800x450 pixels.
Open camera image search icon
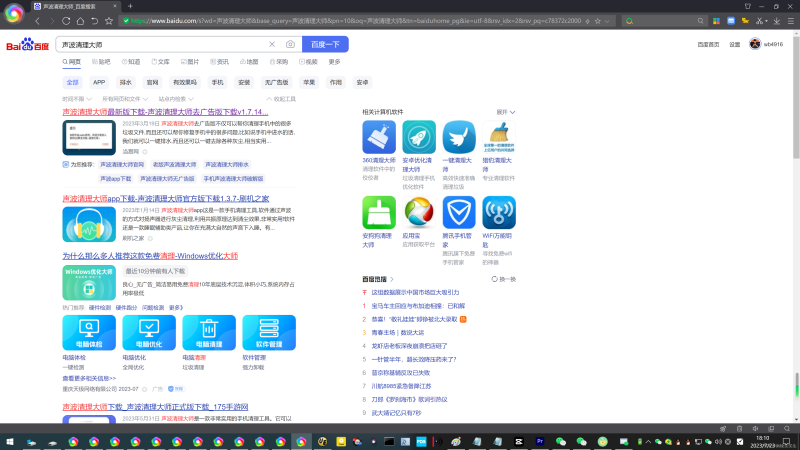[x=290, y=44]
